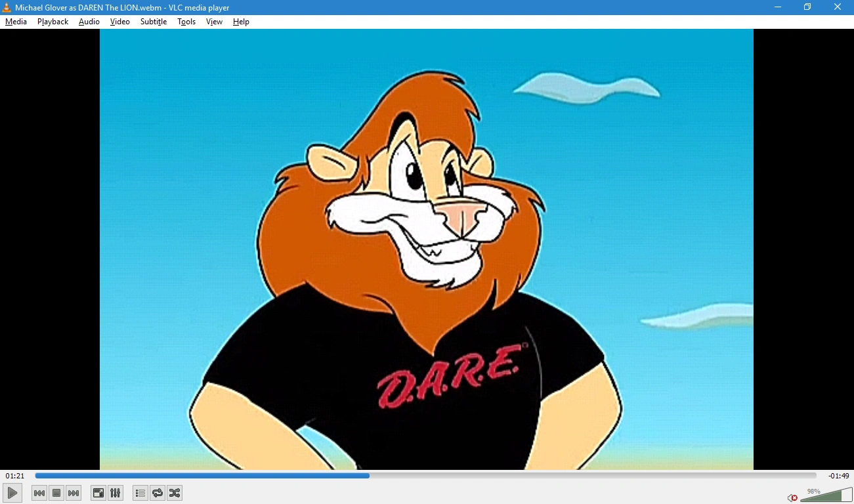854x504 pixels.
Task: Open the extended settings equalizer panel
Action: coord(116,493)
